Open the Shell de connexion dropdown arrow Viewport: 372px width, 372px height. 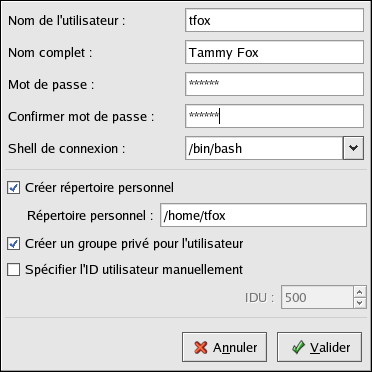pos(353,148)
